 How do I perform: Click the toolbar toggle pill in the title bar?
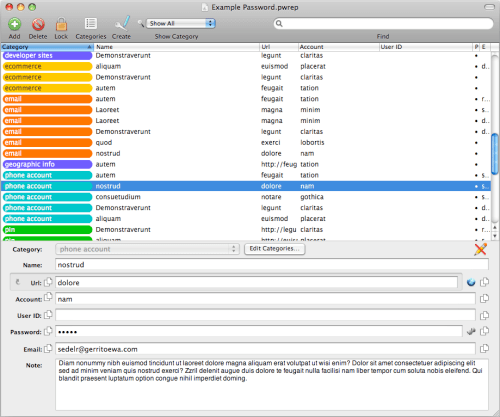pos(489,7)
